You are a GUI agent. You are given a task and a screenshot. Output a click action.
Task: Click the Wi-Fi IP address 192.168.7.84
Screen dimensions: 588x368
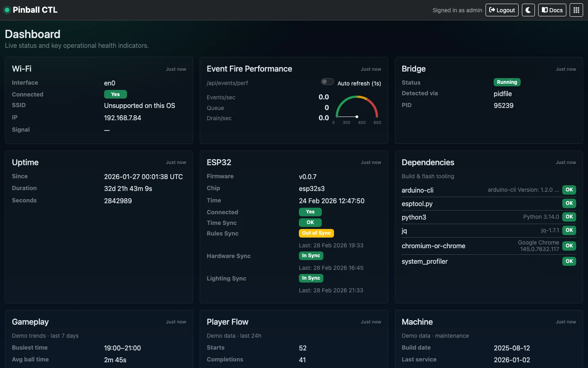pyautogui.click(x=122, y=118)
